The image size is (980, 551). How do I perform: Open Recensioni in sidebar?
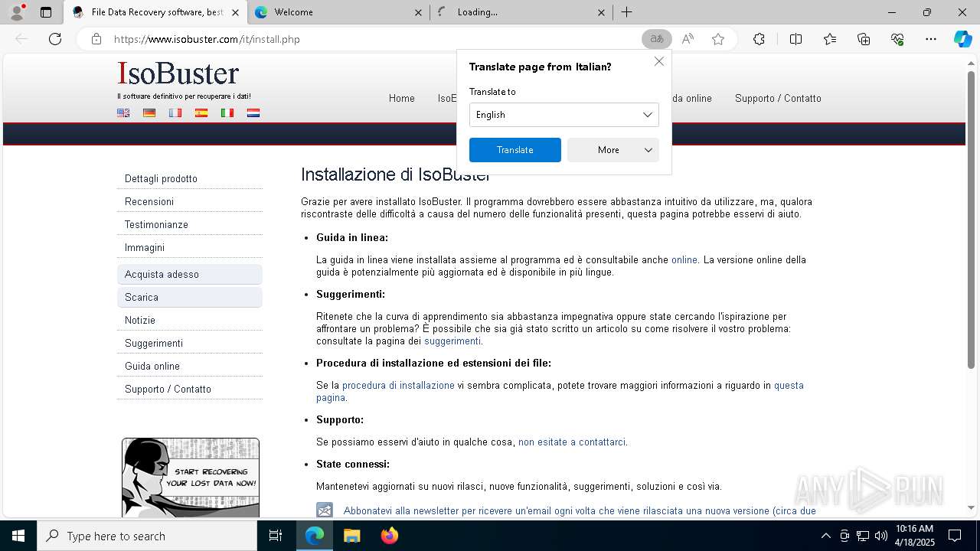190,201
